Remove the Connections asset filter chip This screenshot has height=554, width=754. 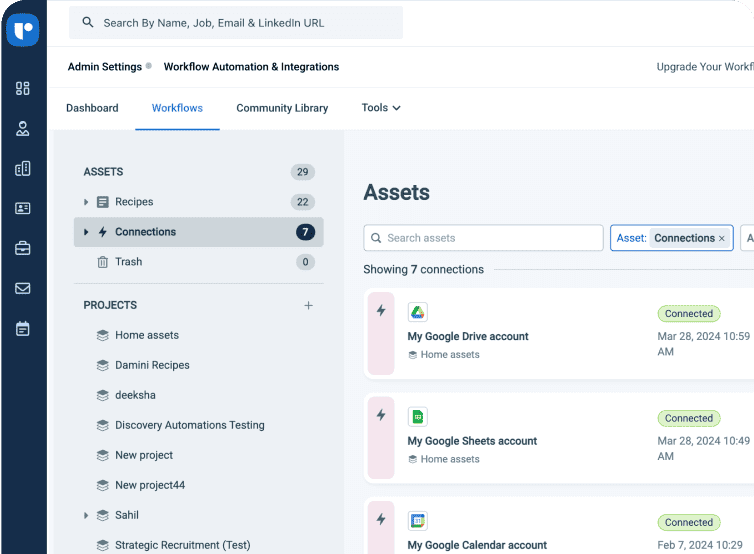tap(722, 239)
